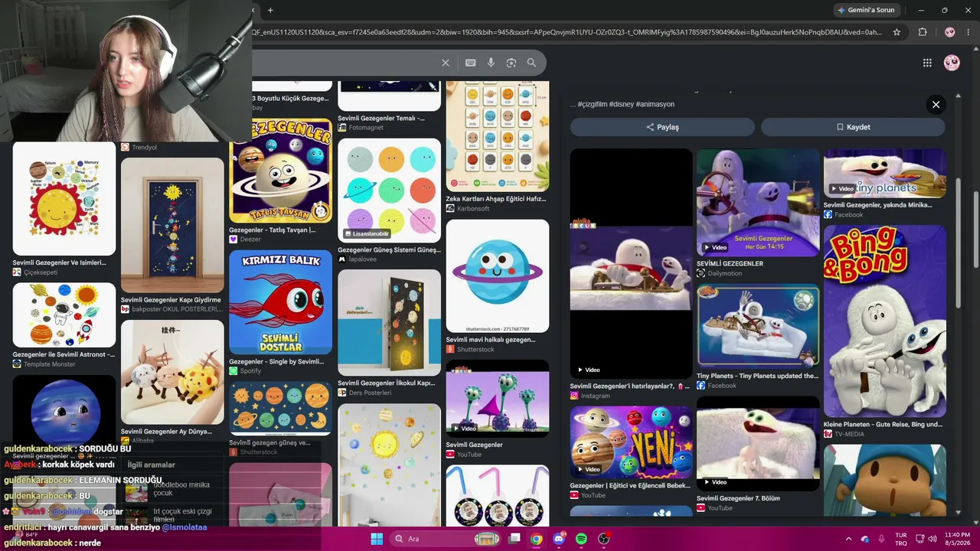The image size is (980, 551).
Task: Open the large Sevimli Gezegenler preview video
Action: pos(631,263)
